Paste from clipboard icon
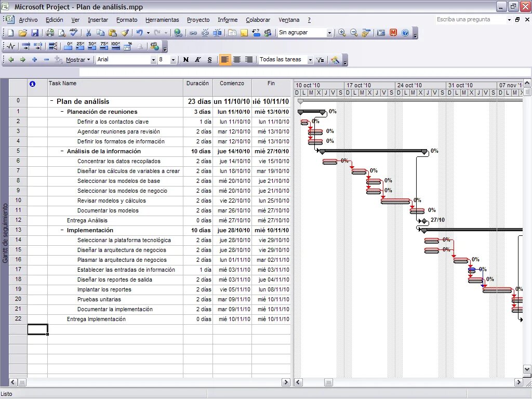This screenshot has height=399, width=532. click(112, 33)
